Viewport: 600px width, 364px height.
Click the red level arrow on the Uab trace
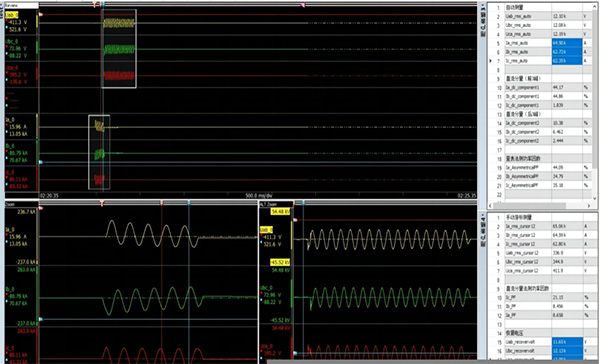[41, 15]
